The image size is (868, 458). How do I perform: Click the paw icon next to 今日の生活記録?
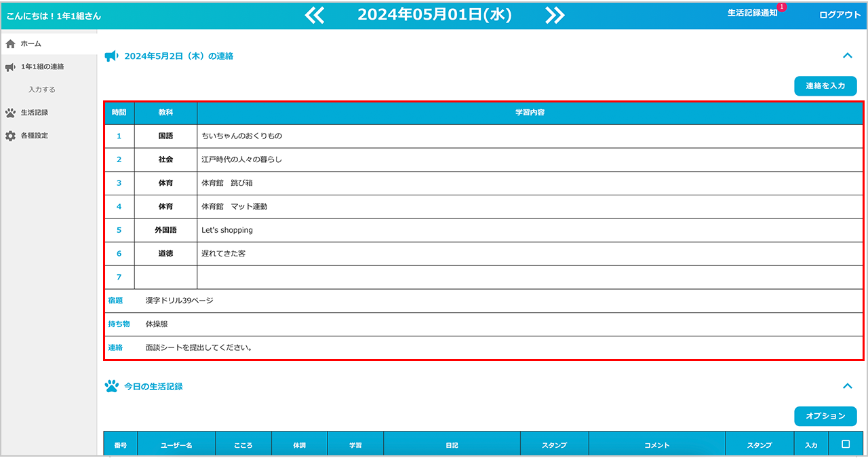(x=111, y=386)
